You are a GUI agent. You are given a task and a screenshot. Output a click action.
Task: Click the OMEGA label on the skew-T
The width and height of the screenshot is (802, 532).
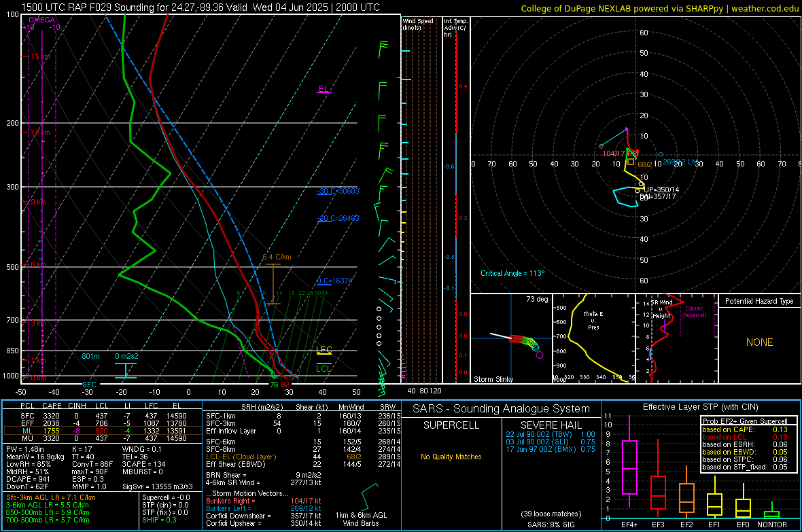(42, 20)
